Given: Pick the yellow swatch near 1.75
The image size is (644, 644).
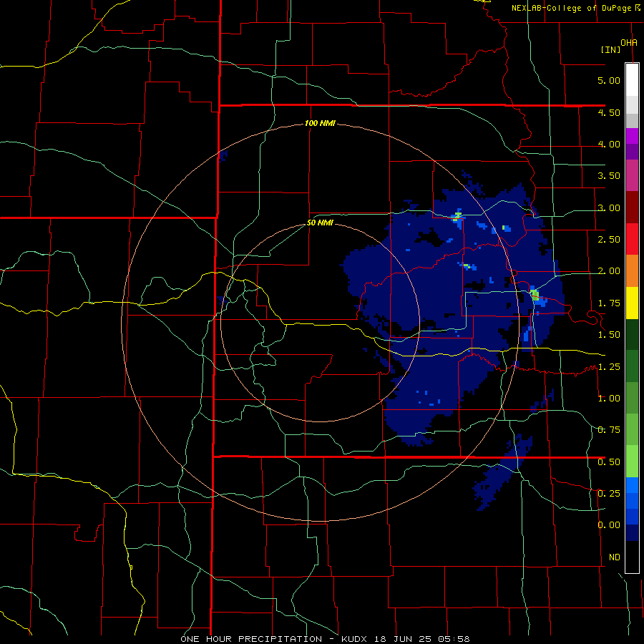Looking at the screenshot, I should click(x=632, y=303).
